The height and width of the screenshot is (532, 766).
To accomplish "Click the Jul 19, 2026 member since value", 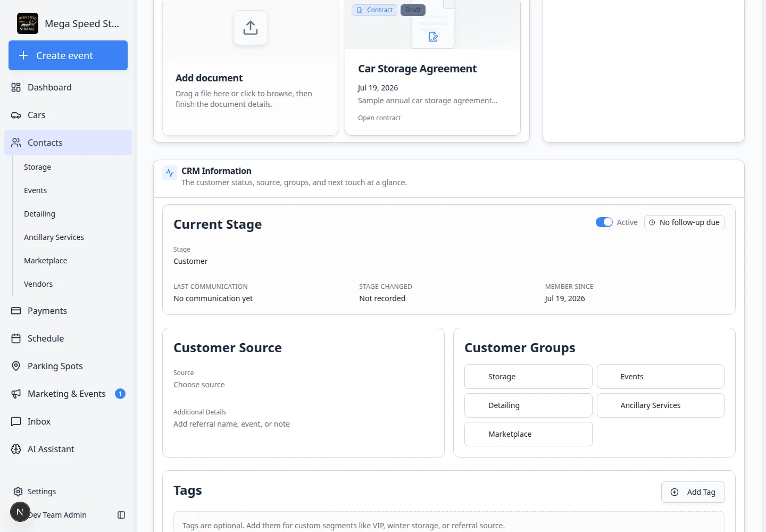I will pyautogui.click(x=565, y=298).
